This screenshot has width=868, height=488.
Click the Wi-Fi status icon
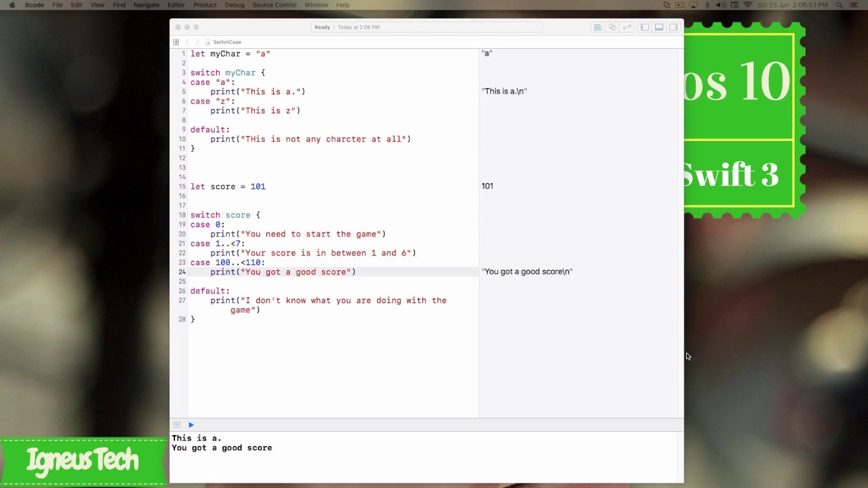click(x=748, y=5)
